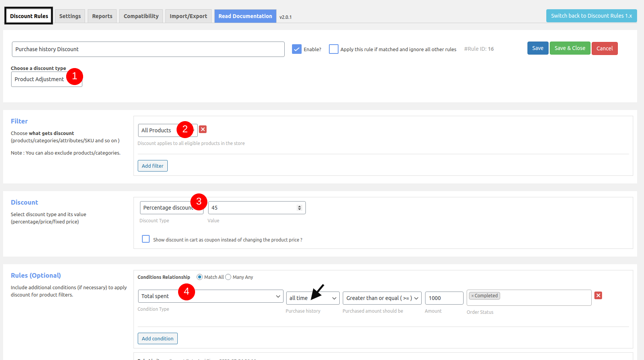The width and height of the screenshot is (644, 360).
Task: Switch to the Settings tab
Action: (70, 16)
